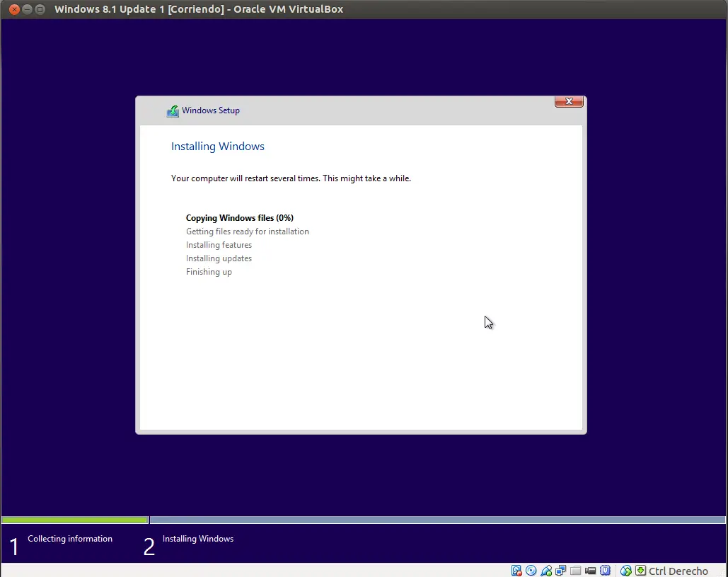
Task: Maximize the VirtualBox VM window
Action: tap(40, 9)
